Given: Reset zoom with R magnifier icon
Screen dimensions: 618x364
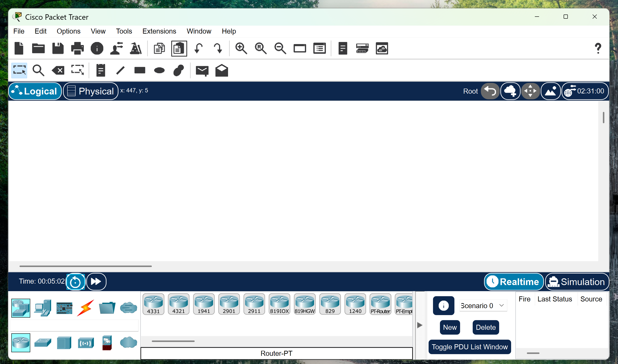Looking at the screenshot, I should coord(261,48).
